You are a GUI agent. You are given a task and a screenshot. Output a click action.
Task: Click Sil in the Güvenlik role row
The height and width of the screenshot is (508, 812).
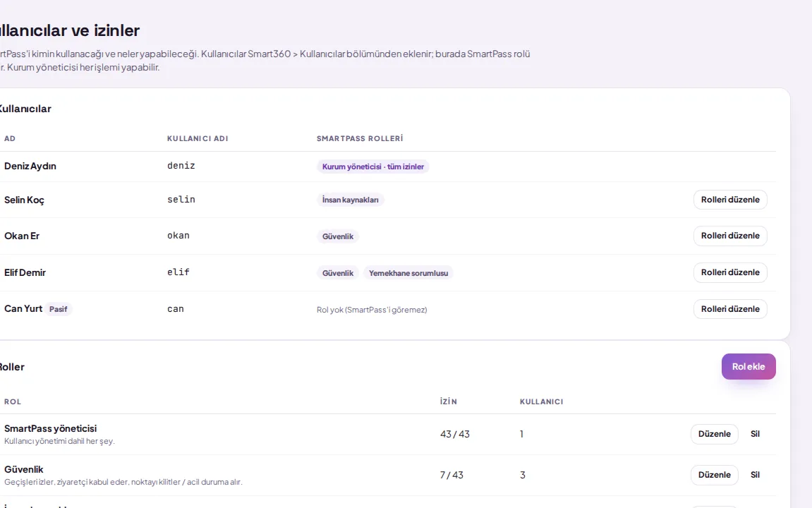755,475
